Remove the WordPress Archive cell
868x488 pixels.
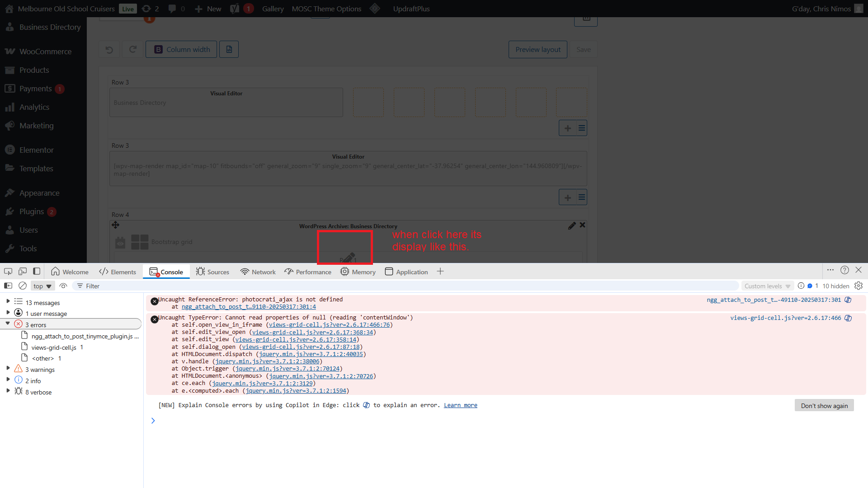(x=582, y=225)
